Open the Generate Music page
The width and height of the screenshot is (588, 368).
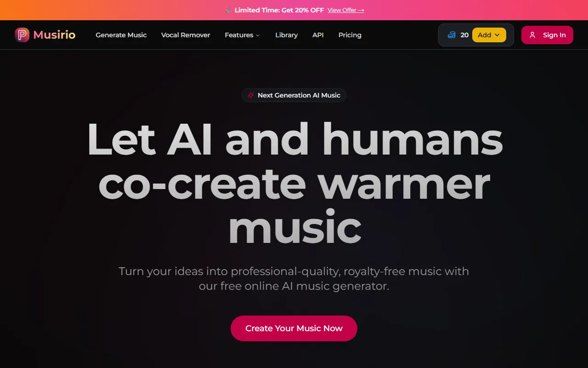point(121,35)
